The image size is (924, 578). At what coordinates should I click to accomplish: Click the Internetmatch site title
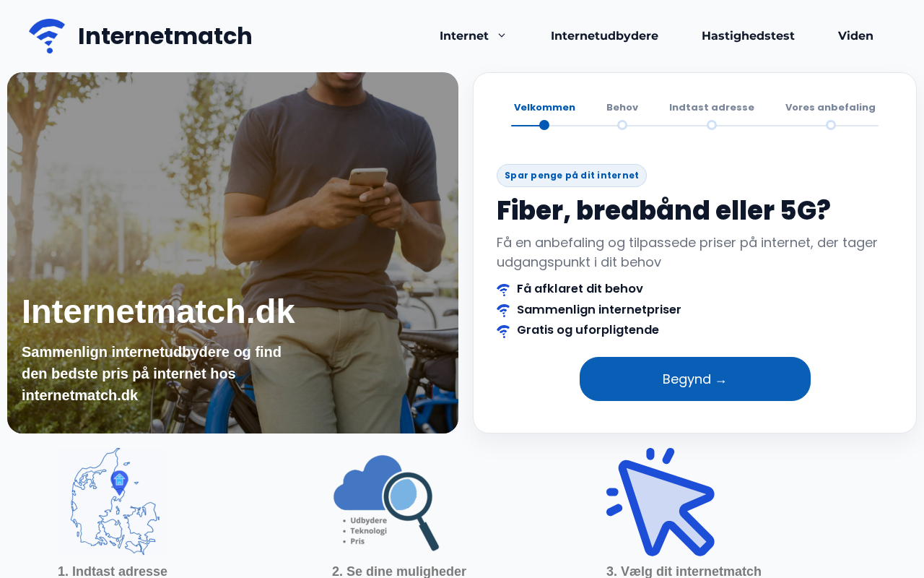(165, 36)
